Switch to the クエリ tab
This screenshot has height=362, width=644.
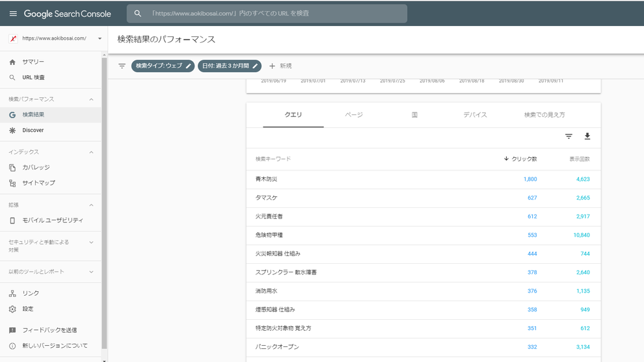click(x=293, y=115)
